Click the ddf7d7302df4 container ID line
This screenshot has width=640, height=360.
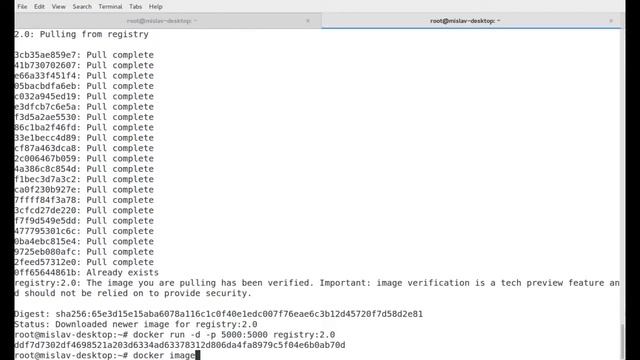pos(180,345)
